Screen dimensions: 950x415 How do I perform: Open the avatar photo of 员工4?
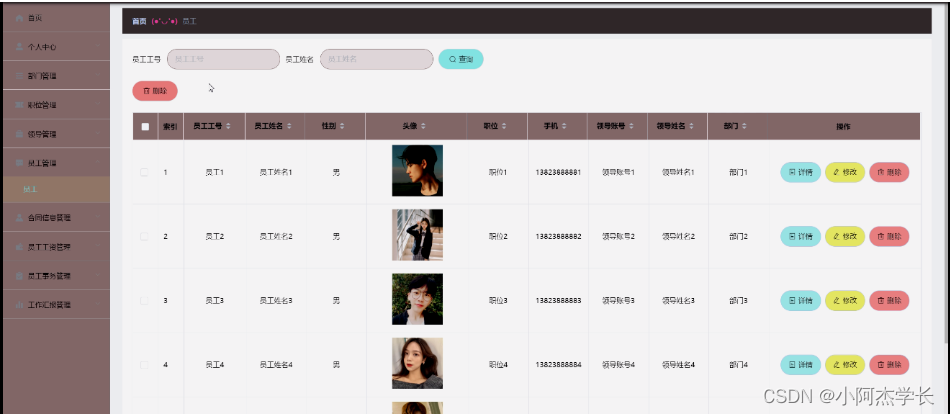tap(417, 364)
